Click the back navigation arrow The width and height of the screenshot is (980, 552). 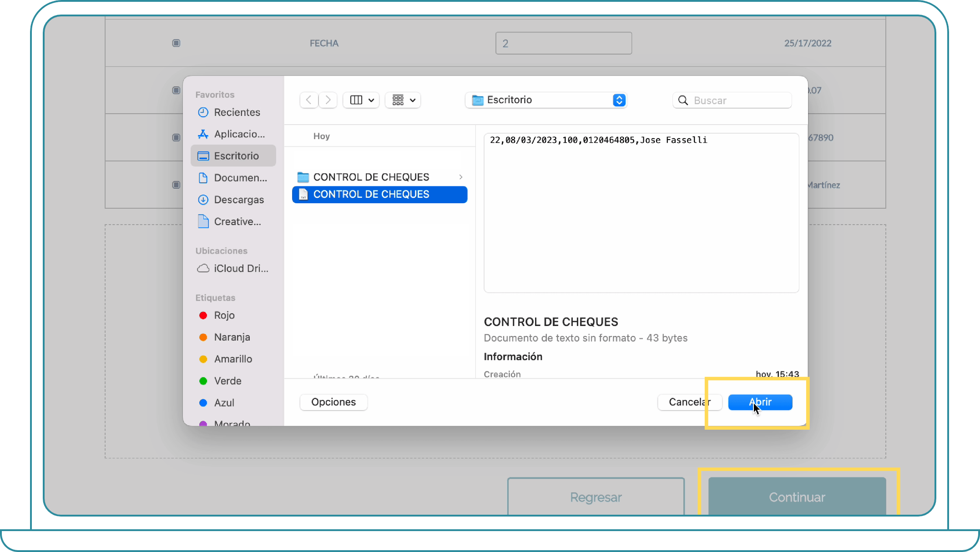[x=308, y=100]
